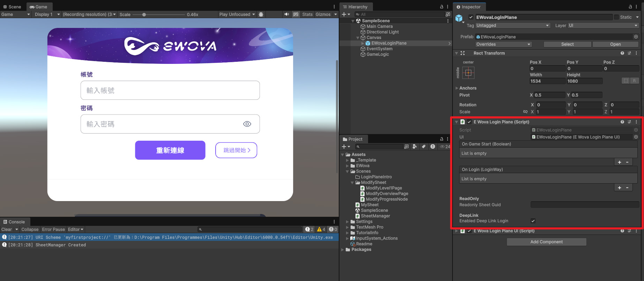The image size is (644, 281).
Task: Click the Add Component button
Action: (x=546, y=242)
